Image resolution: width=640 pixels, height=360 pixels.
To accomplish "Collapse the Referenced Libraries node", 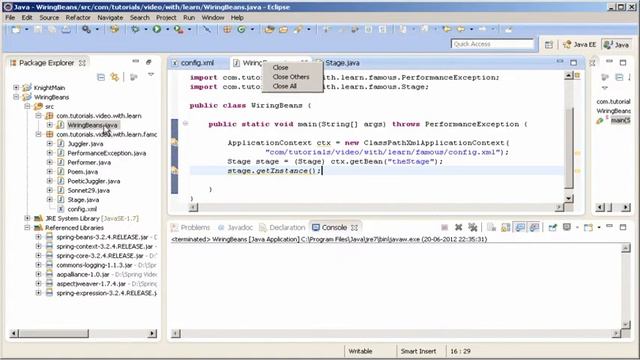I will tap(27, 227).
